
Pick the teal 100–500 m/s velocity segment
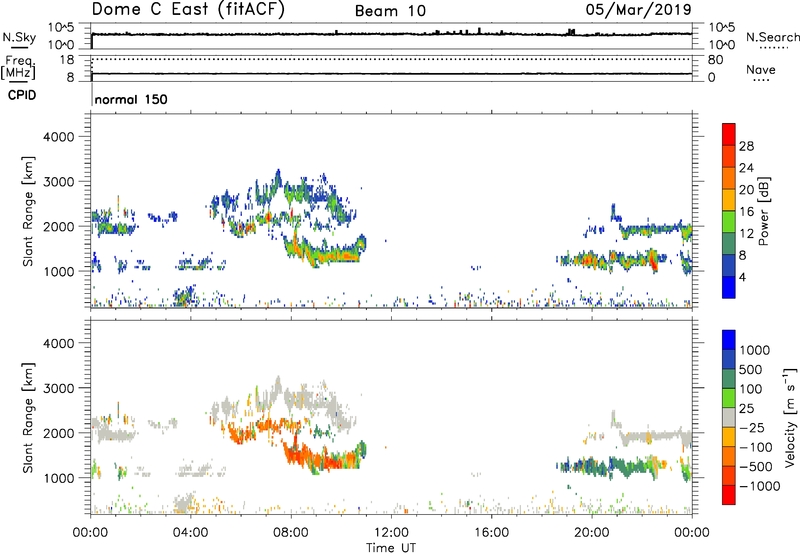(x=729, y=379)
